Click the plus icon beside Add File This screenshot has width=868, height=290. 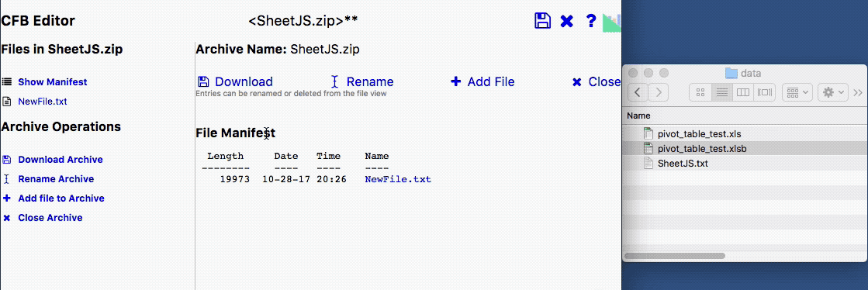(x=455, y=82)
